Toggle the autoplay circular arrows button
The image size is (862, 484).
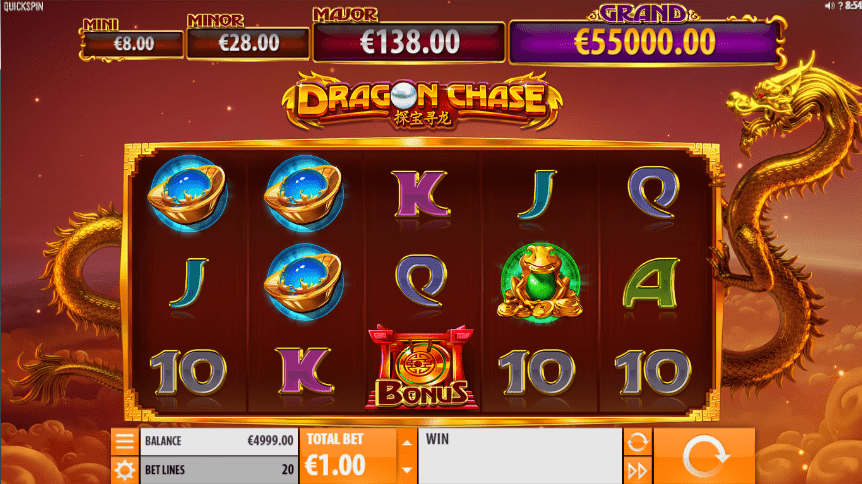tap(637, 442)
